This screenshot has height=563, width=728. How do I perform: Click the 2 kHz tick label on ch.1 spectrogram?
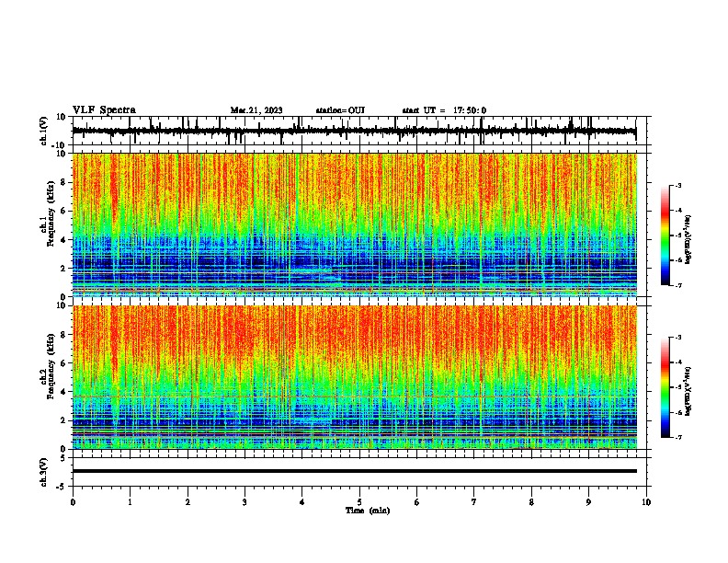(63, 269)
